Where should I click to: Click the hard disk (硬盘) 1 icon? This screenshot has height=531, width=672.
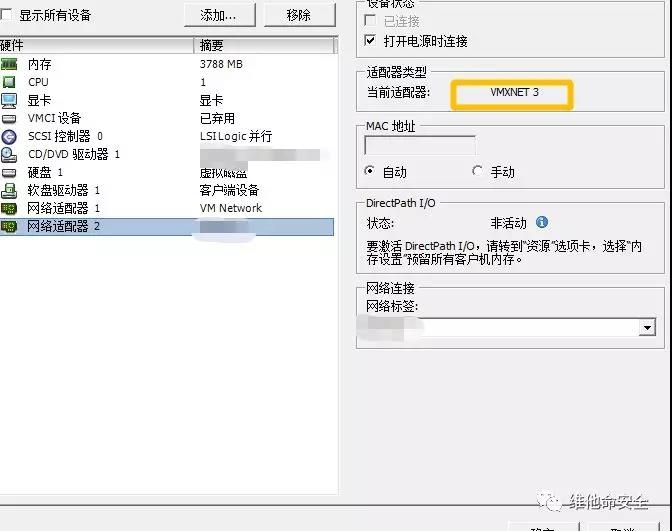(x=9, y=172)
